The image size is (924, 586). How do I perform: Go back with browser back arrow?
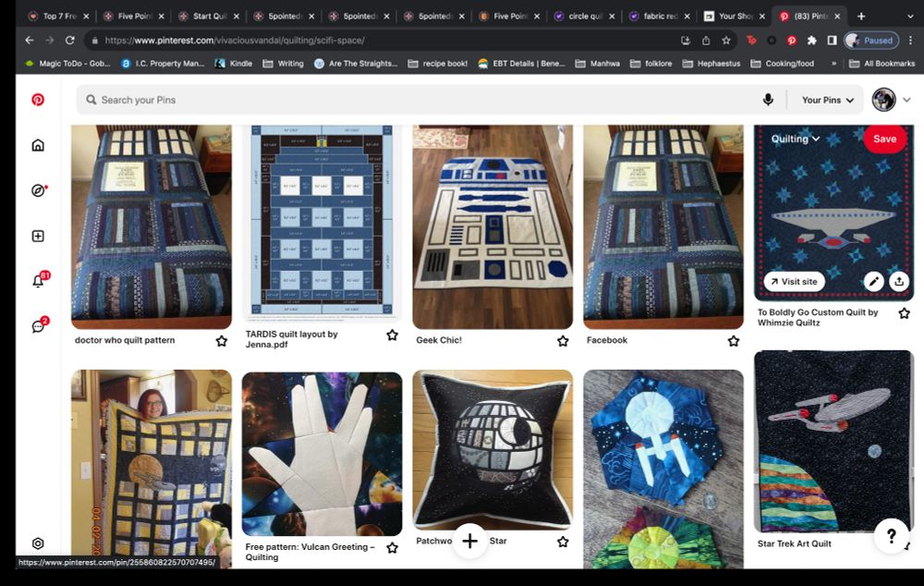point(30,40)
